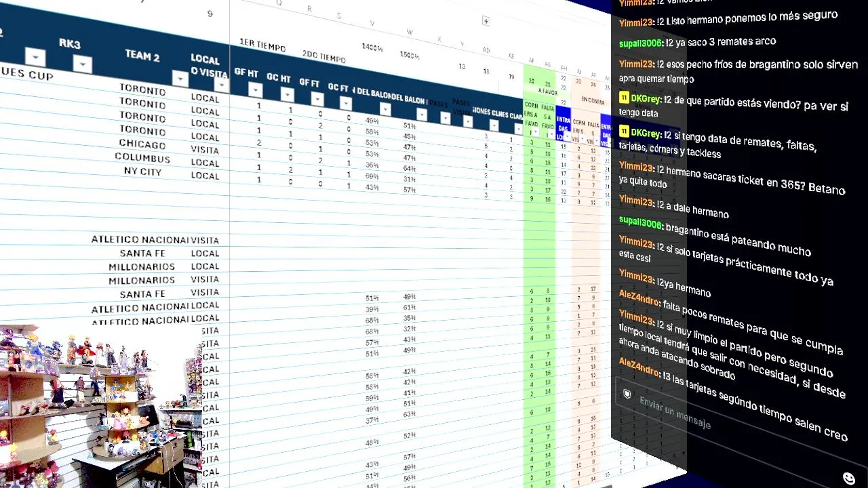
Task: Select the MILLONARIOS VISITA row cell
Action: click(x=142, y=280)
